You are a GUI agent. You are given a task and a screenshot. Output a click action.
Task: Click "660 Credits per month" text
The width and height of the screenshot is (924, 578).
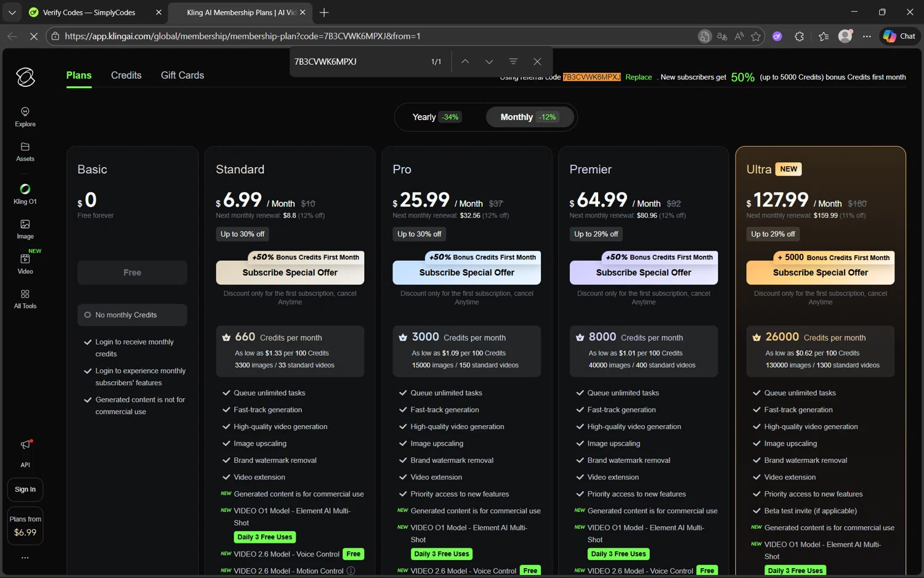278,337
